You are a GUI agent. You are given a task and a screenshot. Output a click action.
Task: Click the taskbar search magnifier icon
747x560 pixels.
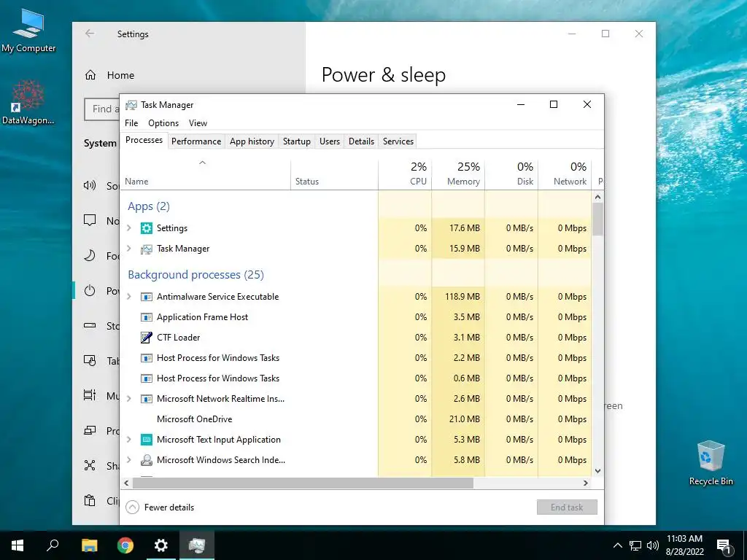point(53,545)
